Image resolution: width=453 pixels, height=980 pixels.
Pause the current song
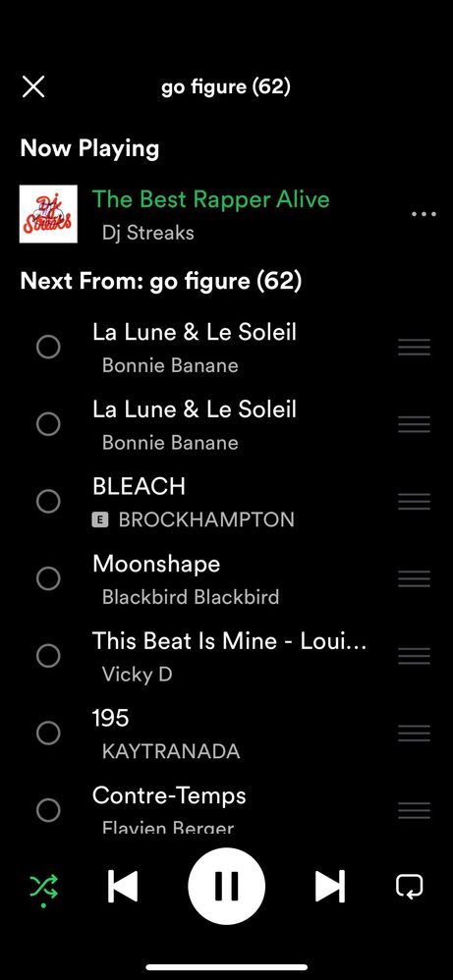coord(226,886)
